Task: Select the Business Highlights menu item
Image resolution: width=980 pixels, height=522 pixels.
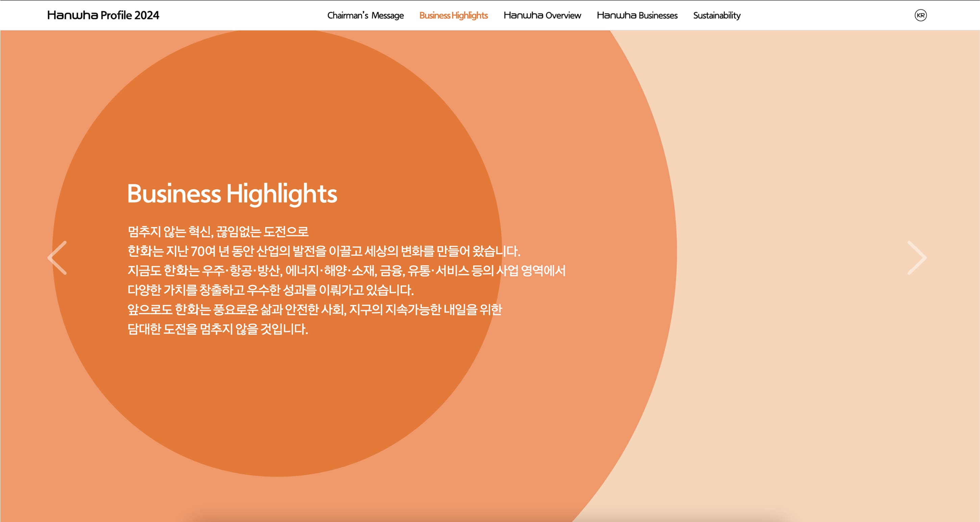Action: click(453, 15)
